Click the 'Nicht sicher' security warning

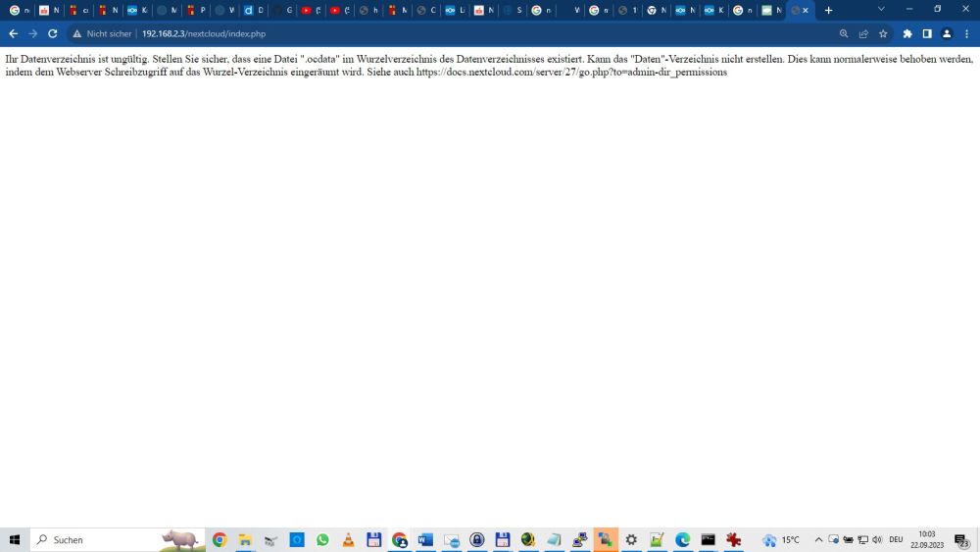[x=102, y=33]
